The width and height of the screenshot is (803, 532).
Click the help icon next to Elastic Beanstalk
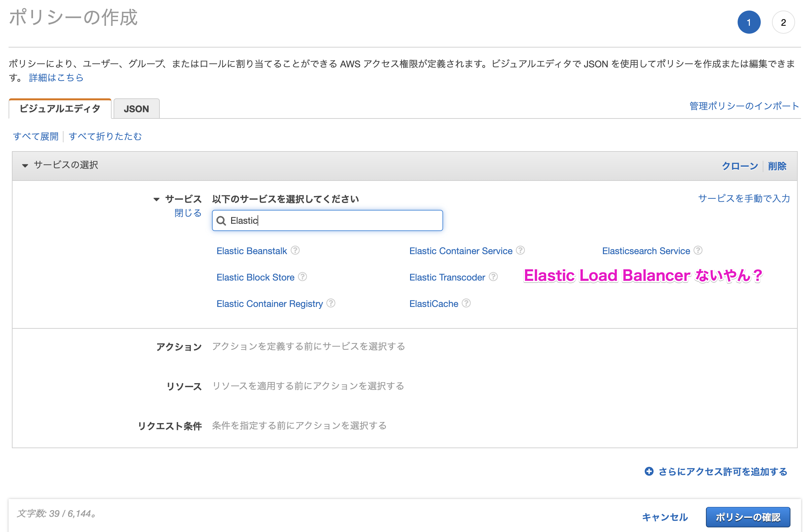(295, 250)
